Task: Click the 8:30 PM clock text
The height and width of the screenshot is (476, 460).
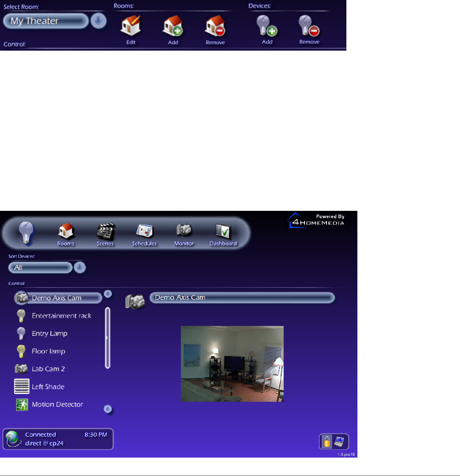Action: [x=96, y=435]
